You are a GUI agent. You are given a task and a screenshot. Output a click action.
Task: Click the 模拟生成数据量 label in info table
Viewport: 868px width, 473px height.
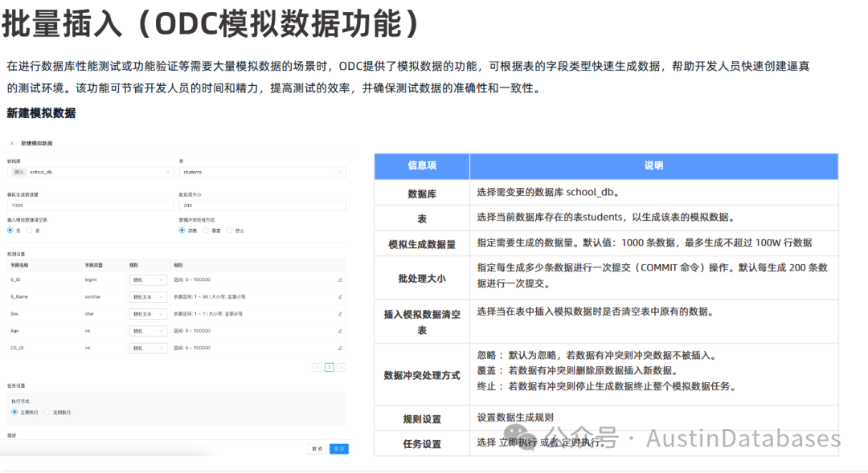[422, 244]
